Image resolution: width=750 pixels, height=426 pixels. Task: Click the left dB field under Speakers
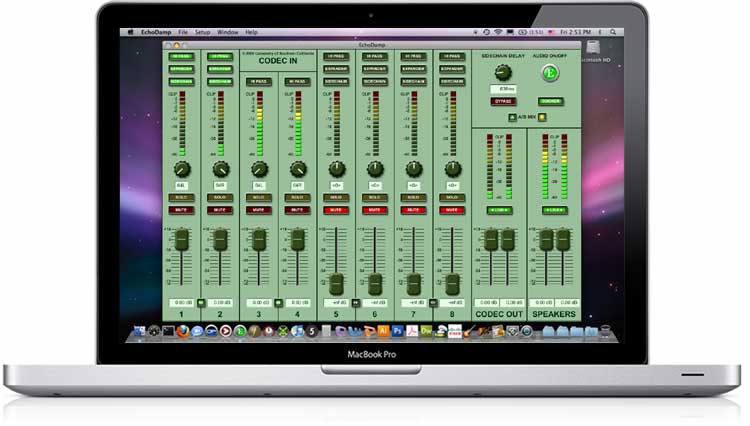[543, 303]
